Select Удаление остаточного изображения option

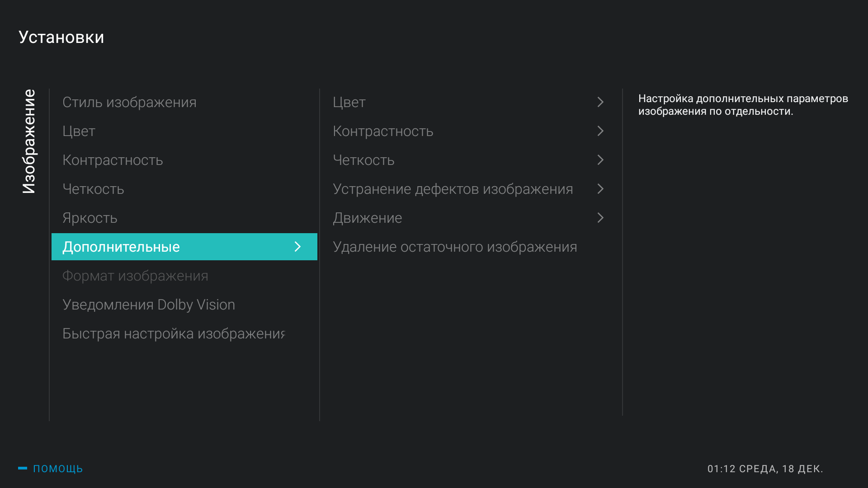coord(454,247)
